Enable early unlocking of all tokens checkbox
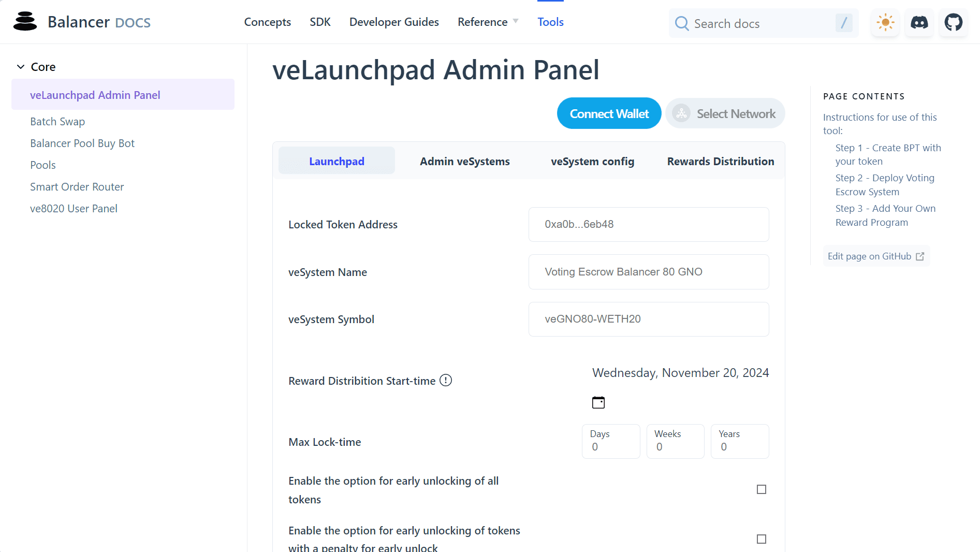Image resolution: width=980 pixels, height=552 pixels. [761, 489]
